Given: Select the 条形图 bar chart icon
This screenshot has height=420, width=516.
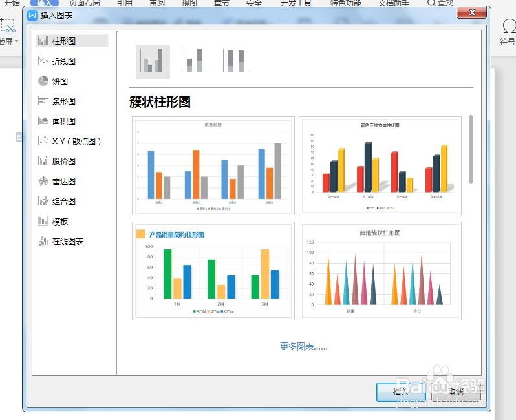Looking at the screenshot, I should point(43,101).
